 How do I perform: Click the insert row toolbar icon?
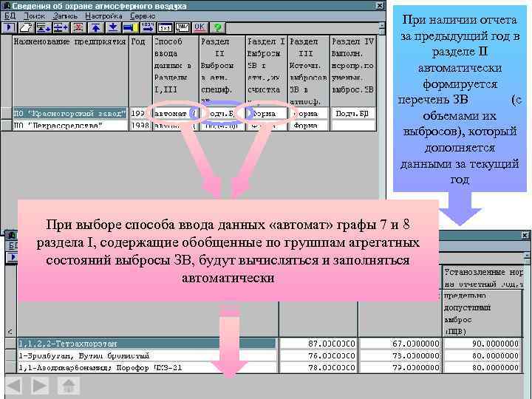(x=44, y=27)
